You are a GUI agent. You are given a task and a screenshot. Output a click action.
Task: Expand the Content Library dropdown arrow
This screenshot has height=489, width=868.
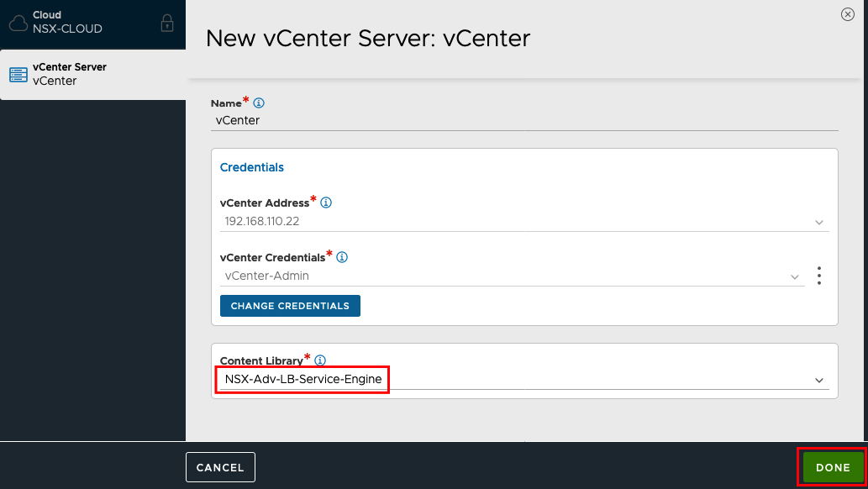818,381
